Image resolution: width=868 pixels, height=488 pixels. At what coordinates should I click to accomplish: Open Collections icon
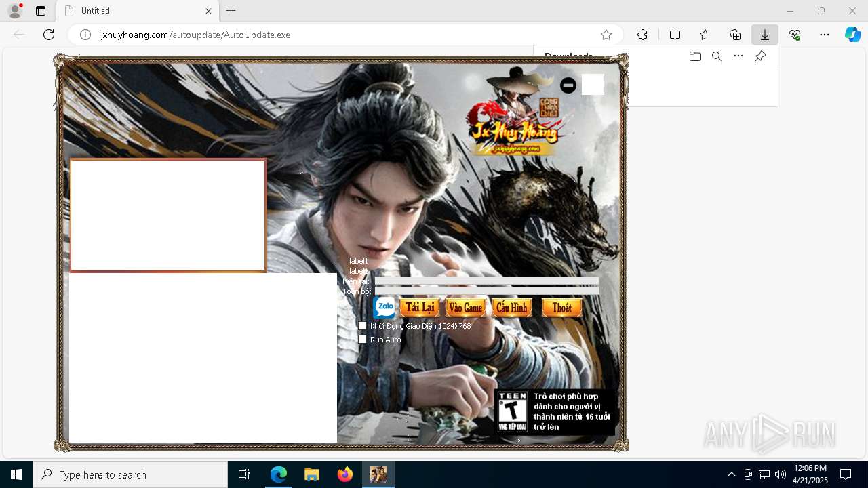735,35
